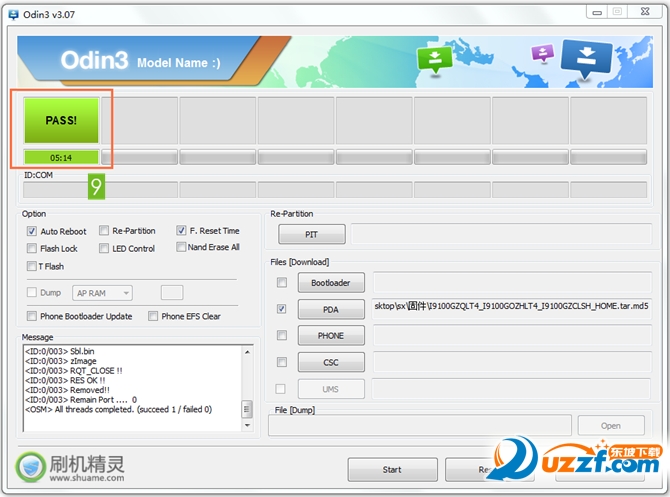This screenshot has height=497, width=670.
Task: Enable the Re-Partition checkbox
Action: coord(104,231)
